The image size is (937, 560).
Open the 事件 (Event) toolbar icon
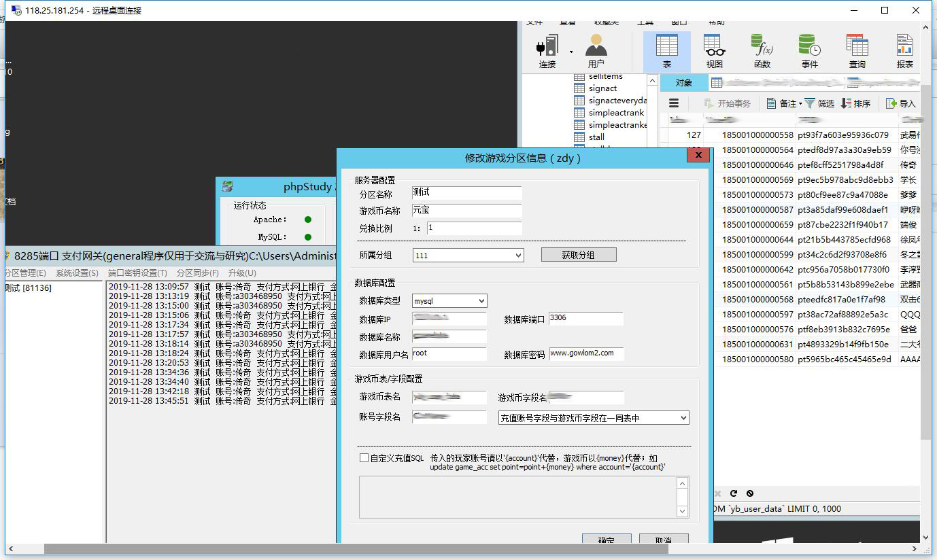tap(809, 51)
